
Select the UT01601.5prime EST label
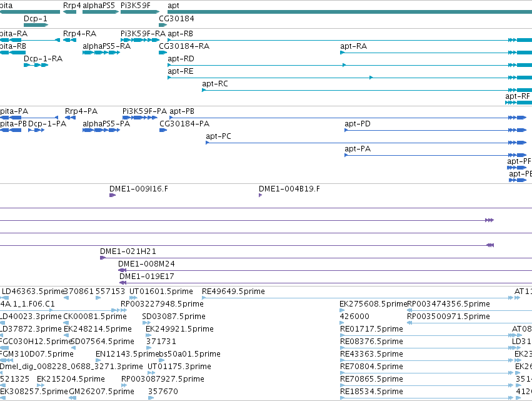[x=161, y=292]
